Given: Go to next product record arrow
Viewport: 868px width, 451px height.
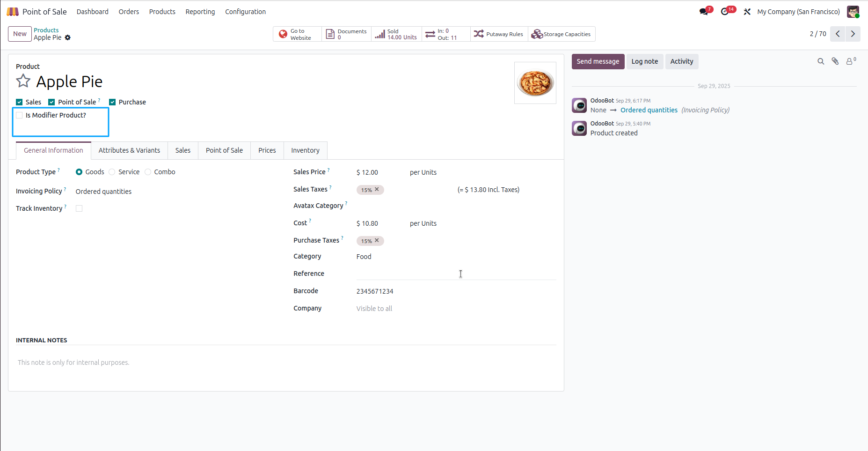Looking at the screenshot, I should click(853, 34).
